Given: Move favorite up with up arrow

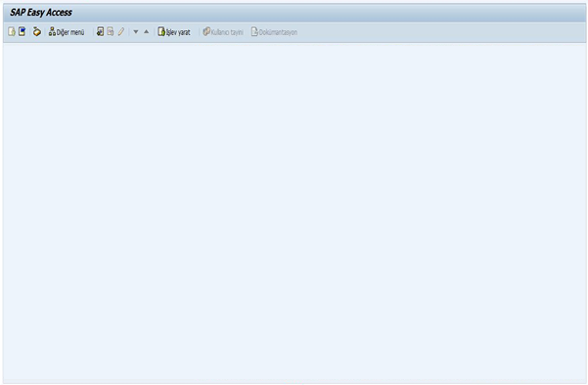Looking at the screenshot, I should click(x=146, y=32).
